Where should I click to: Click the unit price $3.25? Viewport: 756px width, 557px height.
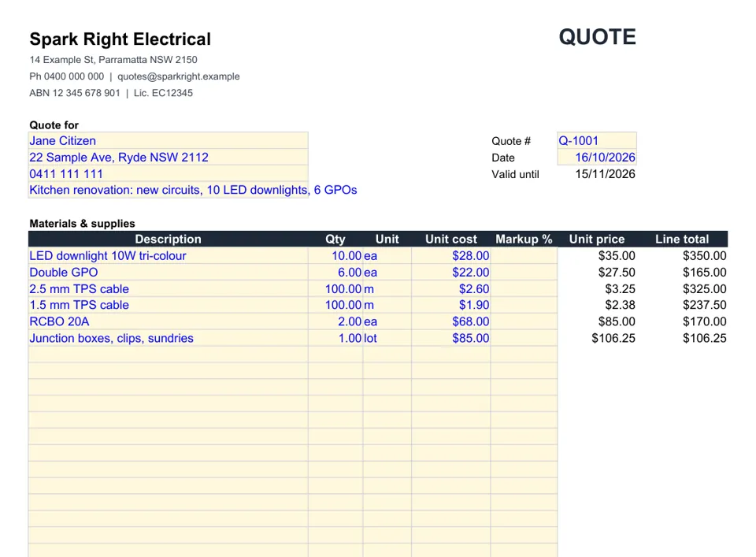pos(620,288)
